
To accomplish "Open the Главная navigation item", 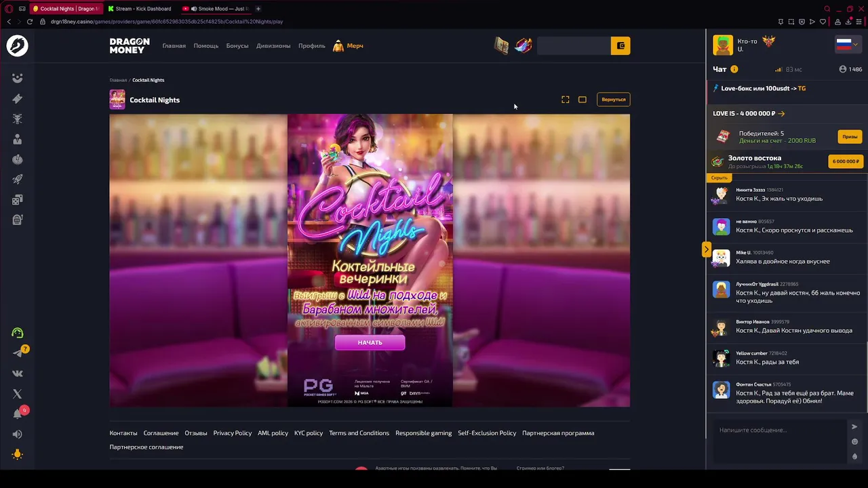I will [174, 46].
